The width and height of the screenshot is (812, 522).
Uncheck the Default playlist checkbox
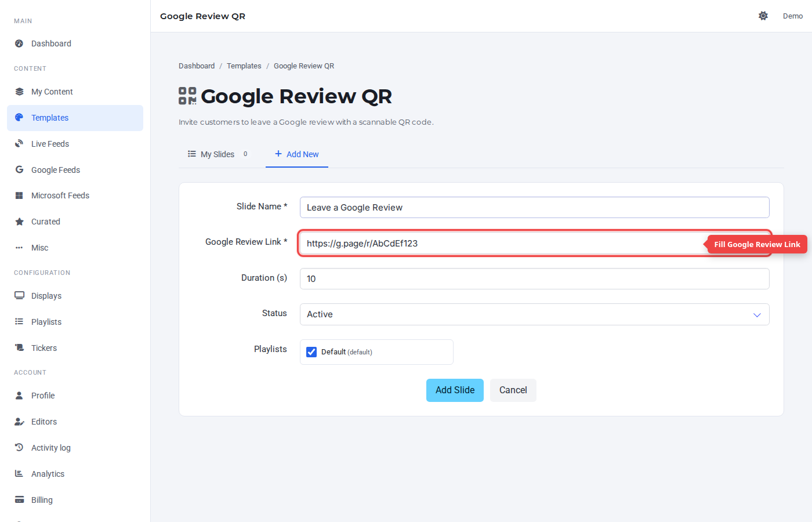pos(311,352)
